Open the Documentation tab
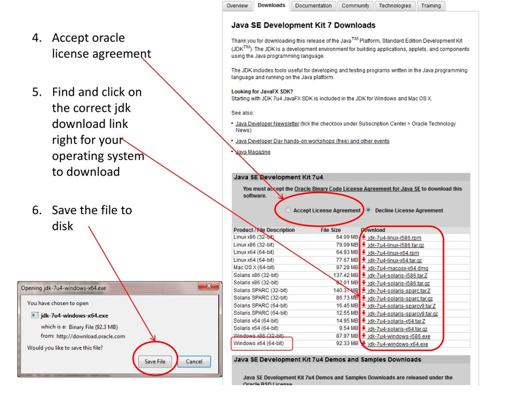Viewport: 532px width, 399px height. (x=313, y=6)
